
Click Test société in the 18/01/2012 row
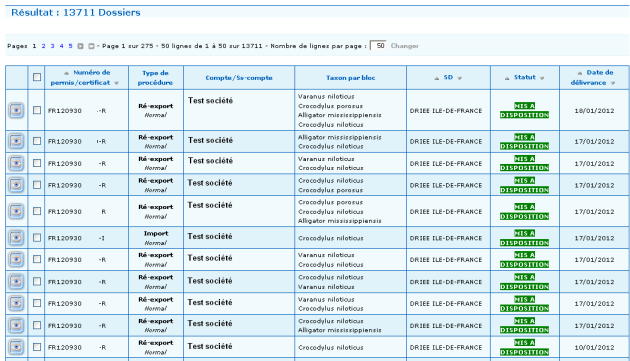click(211, 101)
